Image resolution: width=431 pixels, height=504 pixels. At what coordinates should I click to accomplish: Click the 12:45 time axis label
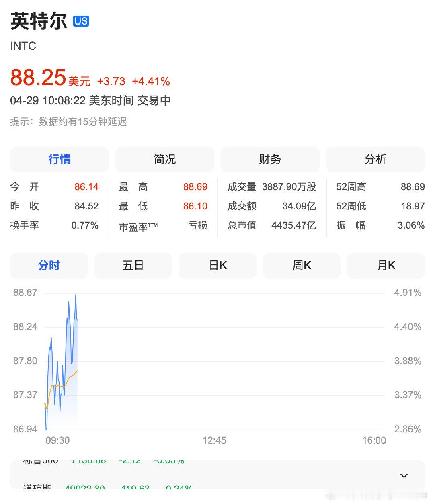(x=214, y=440)
